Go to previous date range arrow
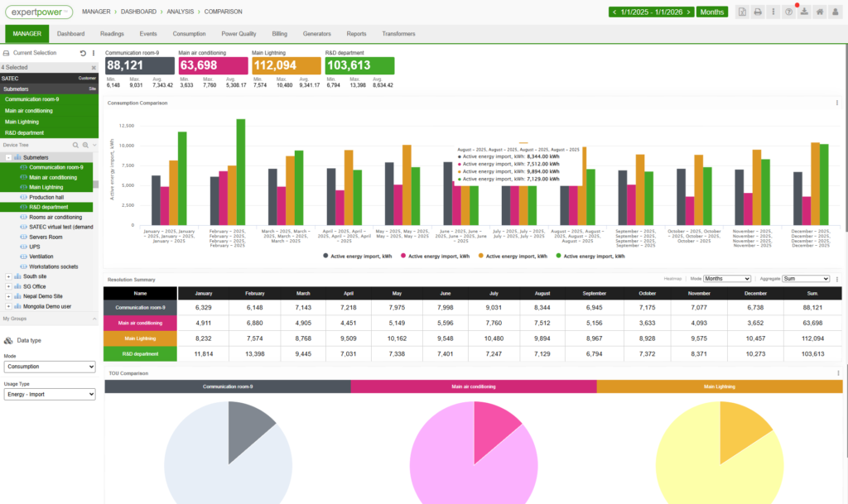 point(614,12)
